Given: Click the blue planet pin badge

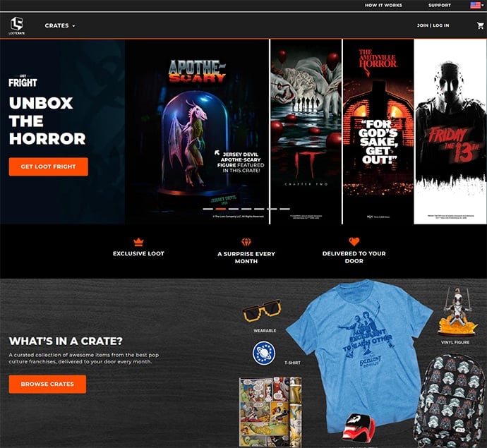Looking at the screenshot, I should (x=264, y=353).
